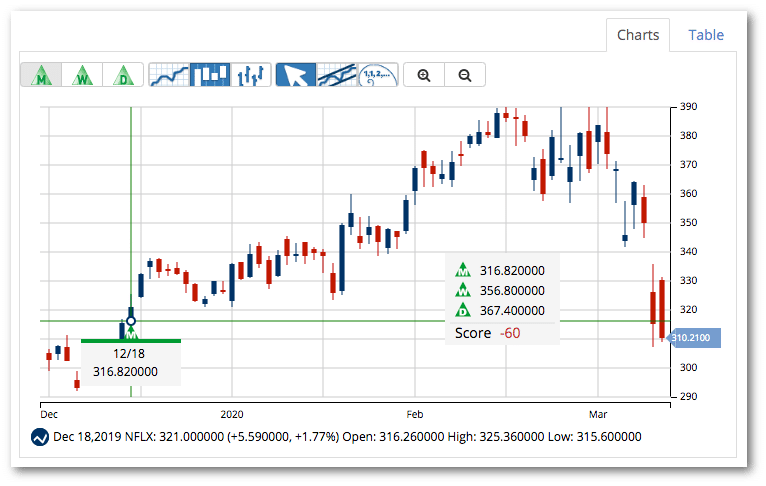The width and height of the screenshot is (766, 486).
Task: Click the Low: 315.600000 value
Action: coord(595,437)
